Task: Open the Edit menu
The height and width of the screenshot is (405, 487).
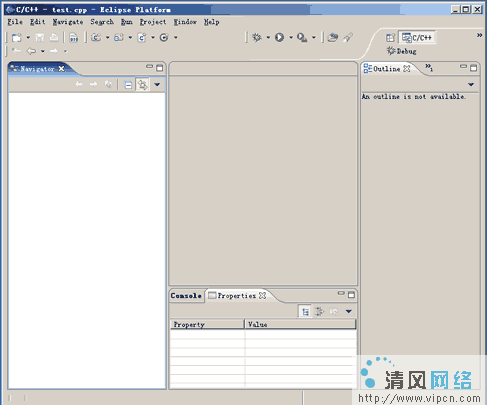Action: [37, 22]
